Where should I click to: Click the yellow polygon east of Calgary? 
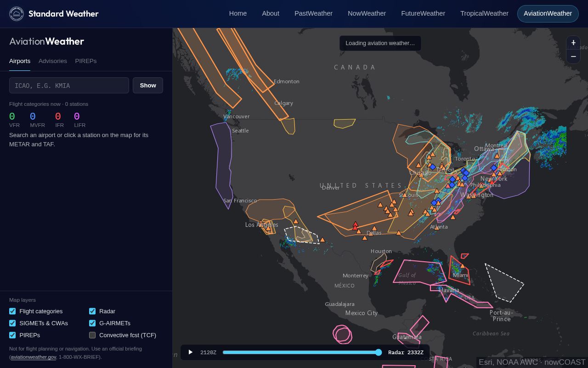[x=344, y=123]
